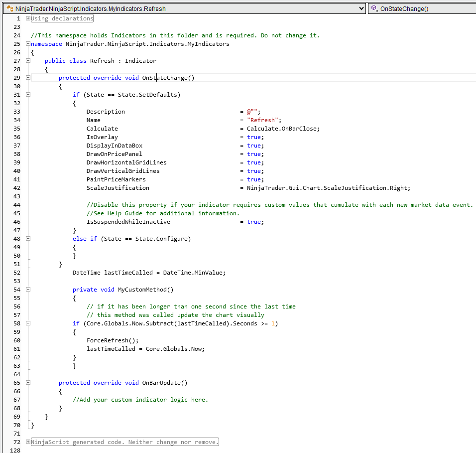Expand the NinjaScript generated code region

pos(28,442)
